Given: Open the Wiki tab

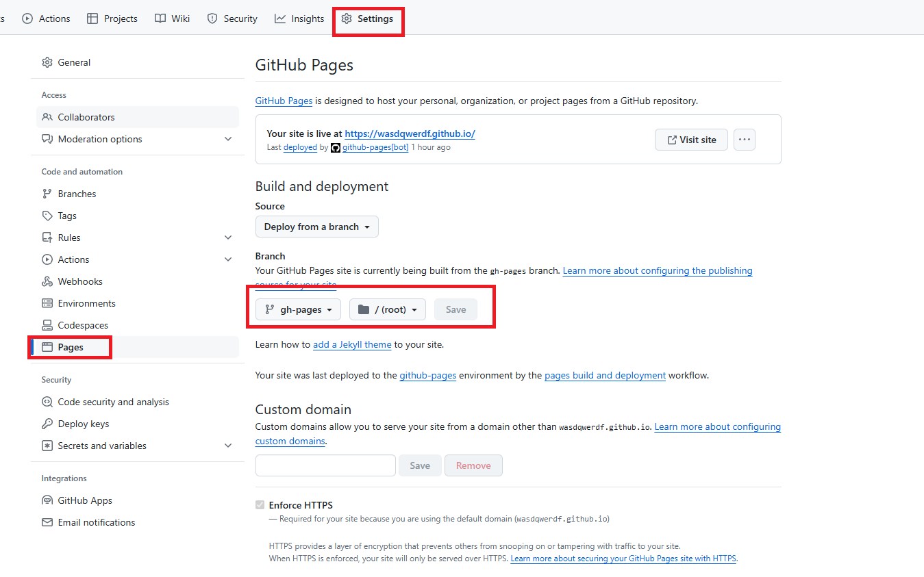Looking at the screenshot, I should 173,18.
